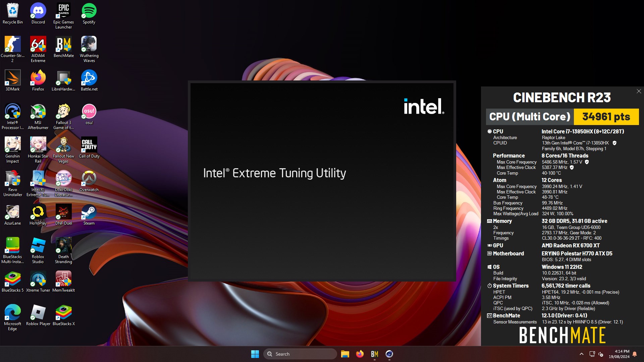Open the Windows Start menu
Image resolution: width=644 pixels, height=362 pixels.
255,354
